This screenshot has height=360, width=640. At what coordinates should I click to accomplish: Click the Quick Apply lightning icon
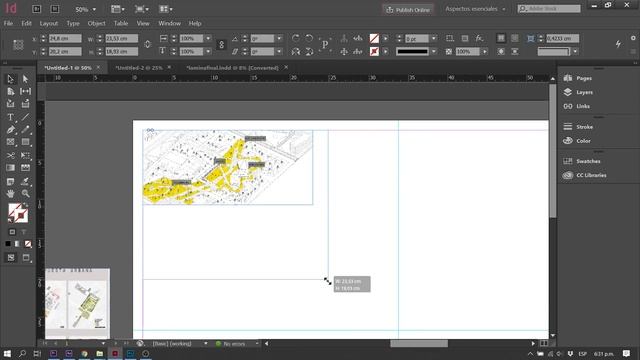click(x=618, y=44)
